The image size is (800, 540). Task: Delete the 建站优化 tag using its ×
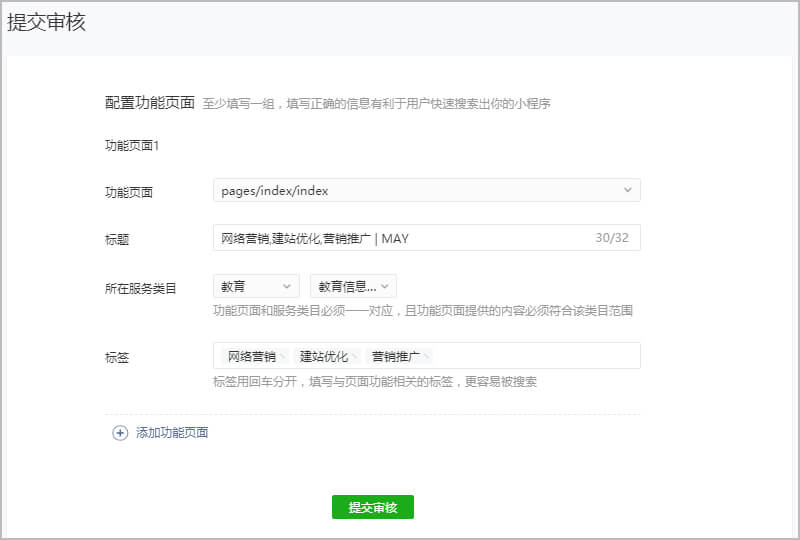[x=355, y=356]
